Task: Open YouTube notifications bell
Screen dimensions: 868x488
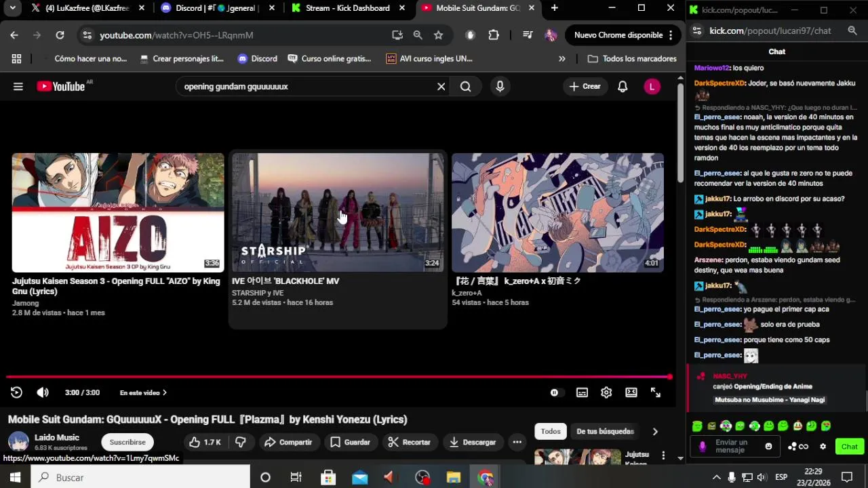Action: [x=623, y=87]
